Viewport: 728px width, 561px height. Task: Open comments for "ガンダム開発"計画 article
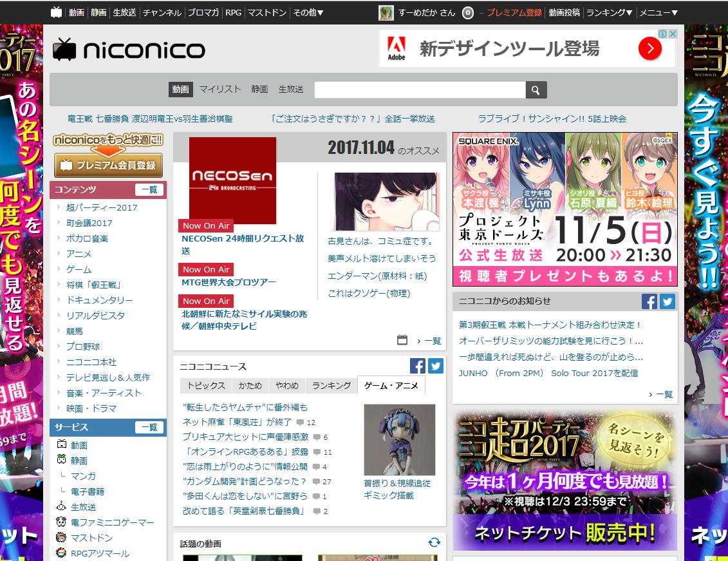pyautogui.click(x=322, y=482)
